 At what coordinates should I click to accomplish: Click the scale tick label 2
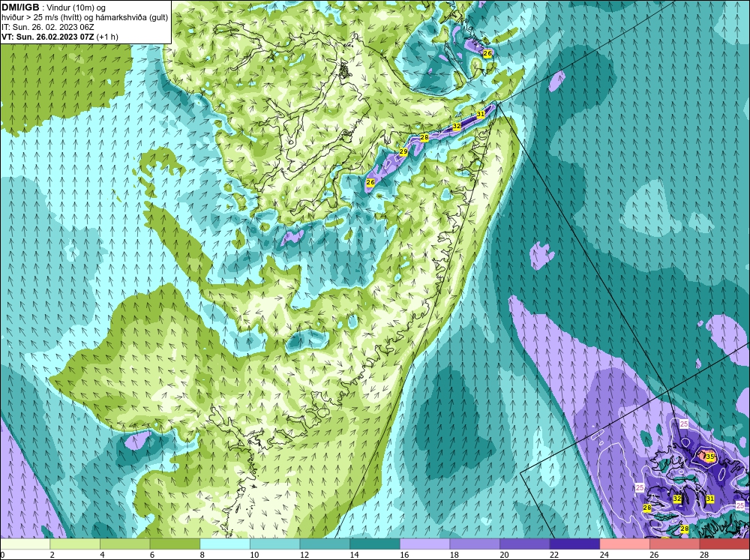click(x=52, y=555)
